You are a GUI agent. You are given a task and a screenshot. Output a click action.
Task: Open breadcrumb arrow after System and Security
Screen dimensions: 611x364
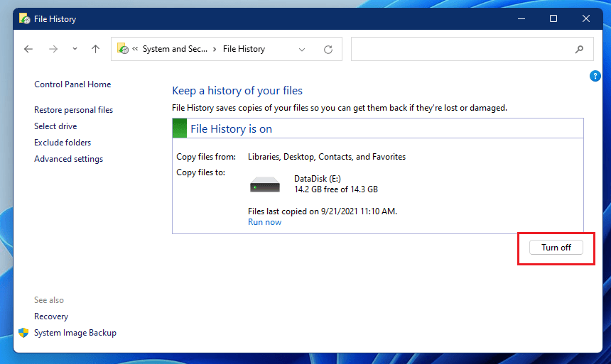tap(215, 49)
